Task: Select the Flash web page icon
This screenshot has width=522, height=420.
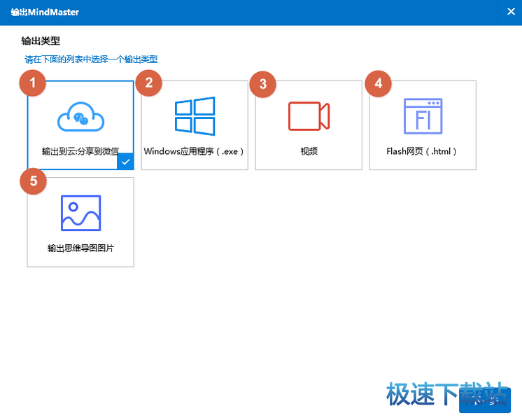Action: 423,116
